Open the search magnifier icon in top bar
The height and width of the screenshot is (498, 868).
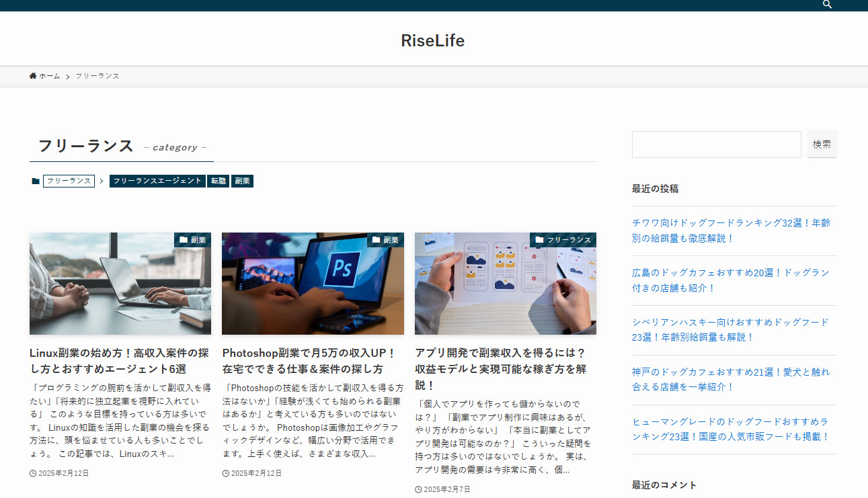[x=828, y=5]
